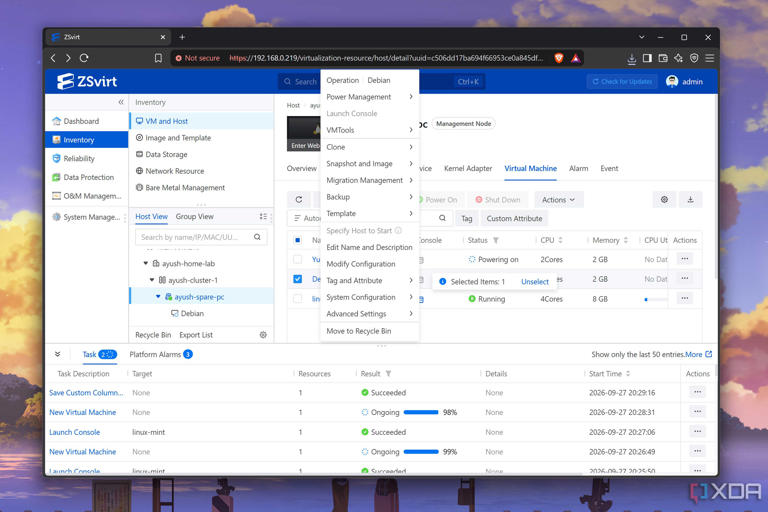
Task: Open the Actions dropdown above the VM table
Action: click(558, 199)
